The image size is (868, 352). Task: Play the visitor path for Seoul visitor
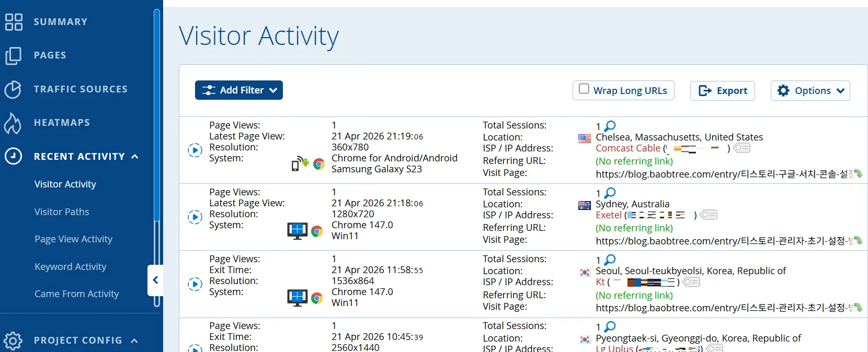tap(195, 284)
